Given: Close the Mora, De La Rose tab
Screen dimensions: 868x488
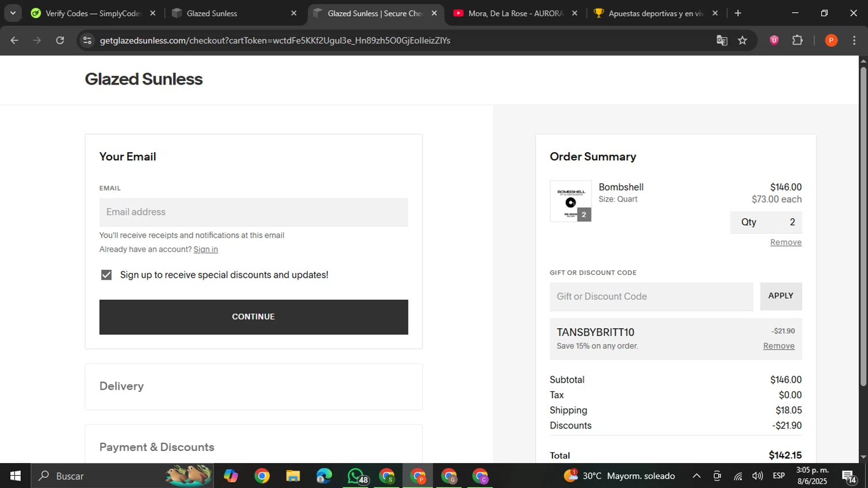Looking at the screenshot, I should pyautogui.click(x=575, y=13).
